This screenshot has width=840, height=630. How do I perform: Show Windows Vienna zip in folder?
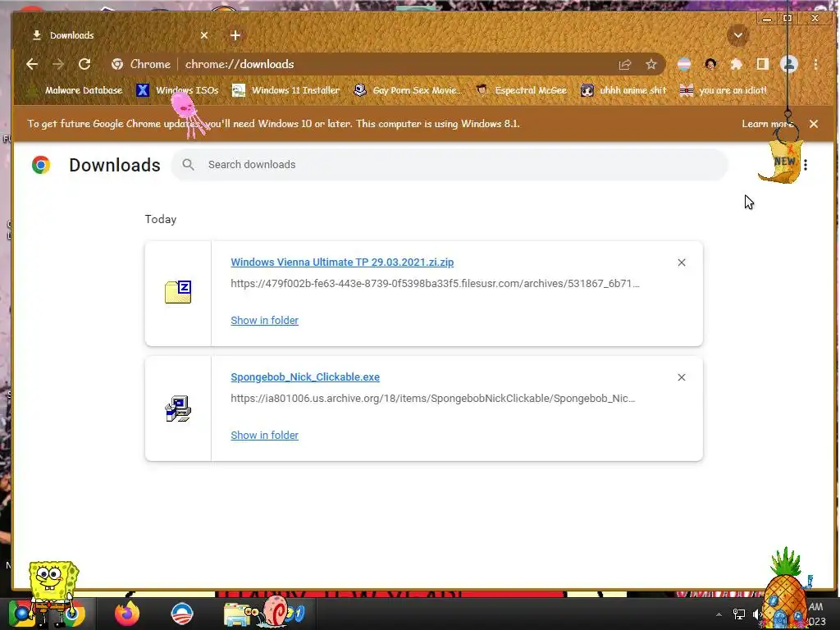265,321
